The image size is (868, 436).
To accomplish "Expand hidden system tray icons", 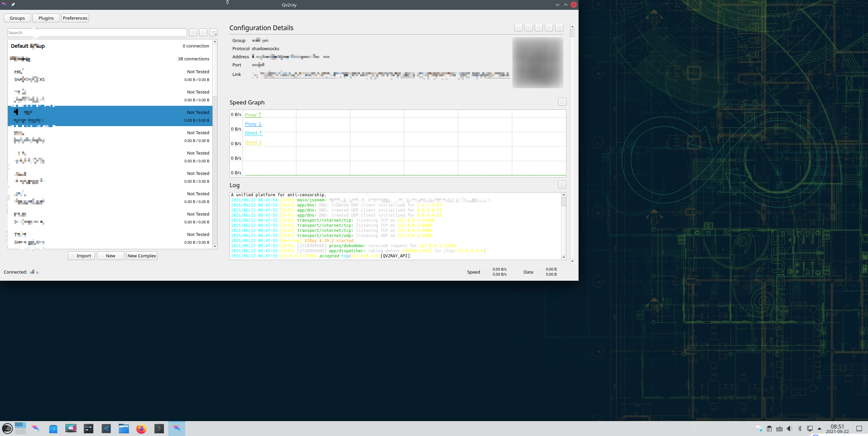I will (x=819, y=428).
